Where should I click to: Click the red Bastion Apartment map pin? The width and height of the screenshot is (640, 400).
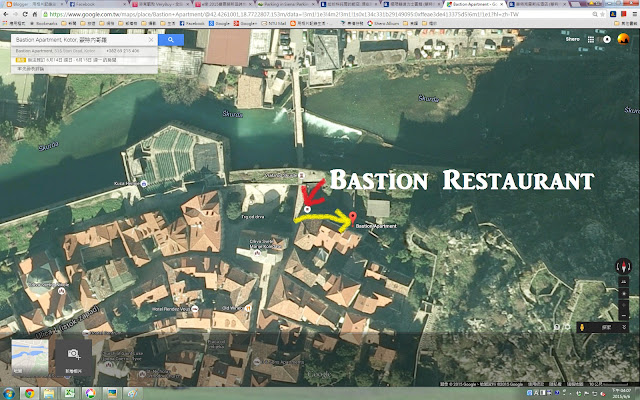point(353,218)
